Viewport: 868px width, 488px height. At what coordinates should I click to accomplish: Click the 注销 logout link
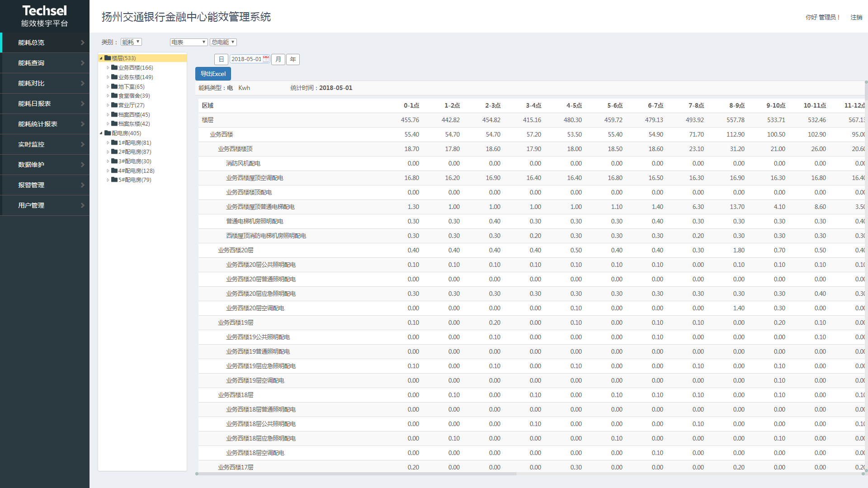pos(856,17)
